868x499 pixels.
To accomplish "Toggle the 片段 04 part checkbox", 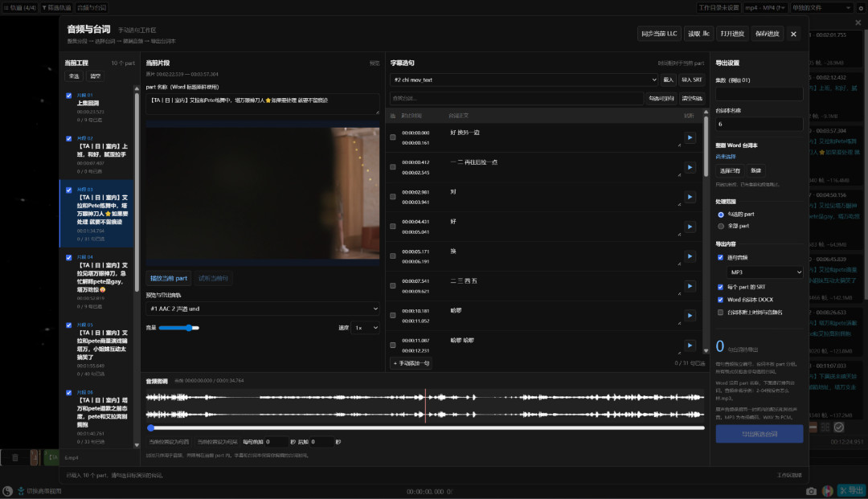I will pyautogui.click(x=68, y=258).
